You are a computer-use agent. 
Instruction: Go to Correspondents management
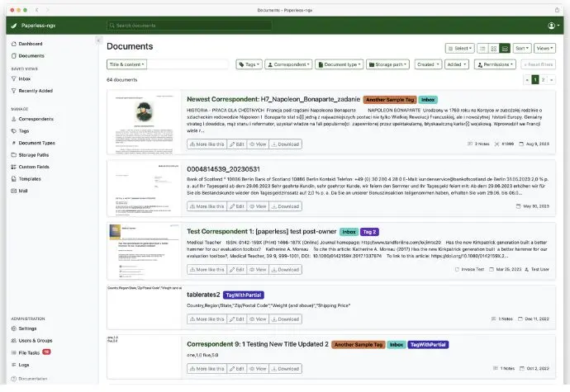[32, 119]
